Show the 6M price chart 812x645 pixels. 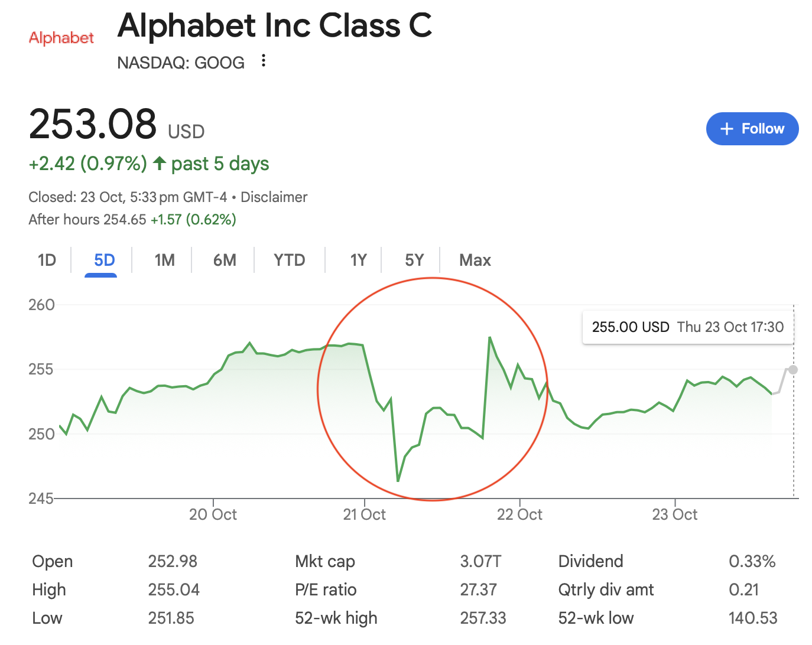[225, 260]
